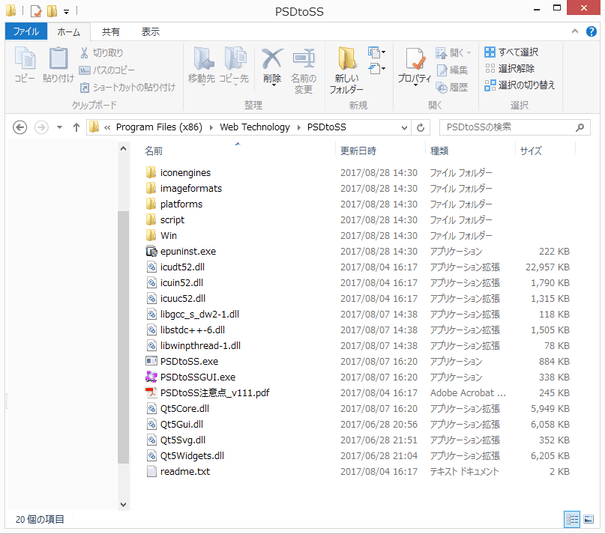The height and width of the screenshot is (534, 605).
Task: Refresh the folder view
Action: tap(421, 128)
